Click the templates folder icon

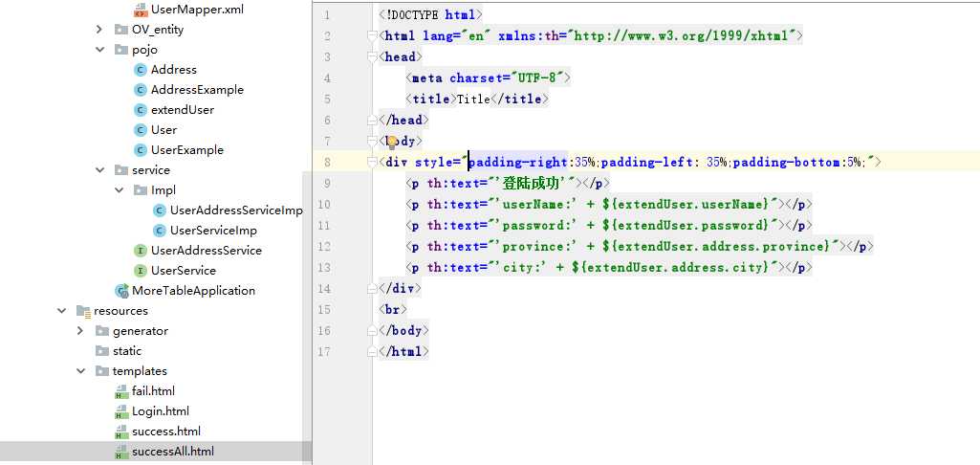(x=102, y=370)
